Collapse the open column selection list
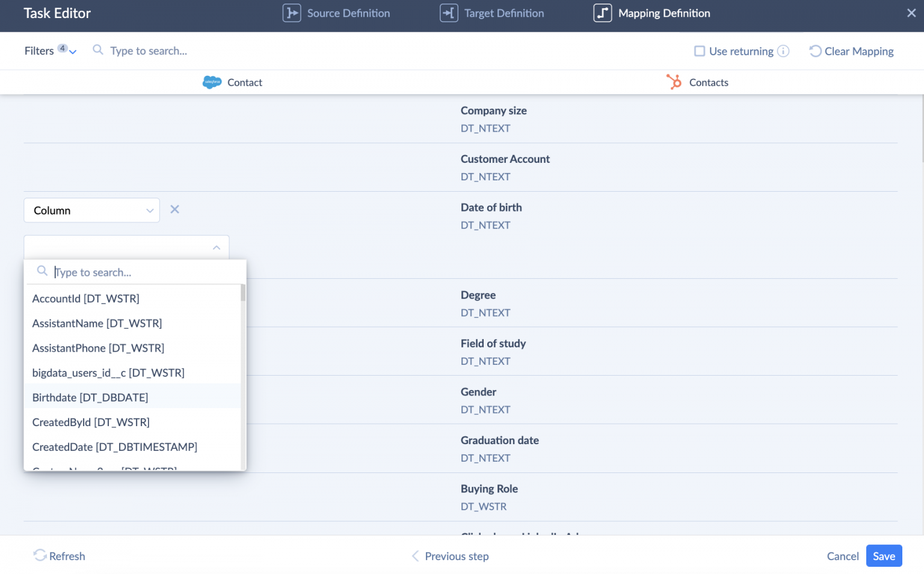The height and width of the screenshot is (574, 924). click(216, 248)
